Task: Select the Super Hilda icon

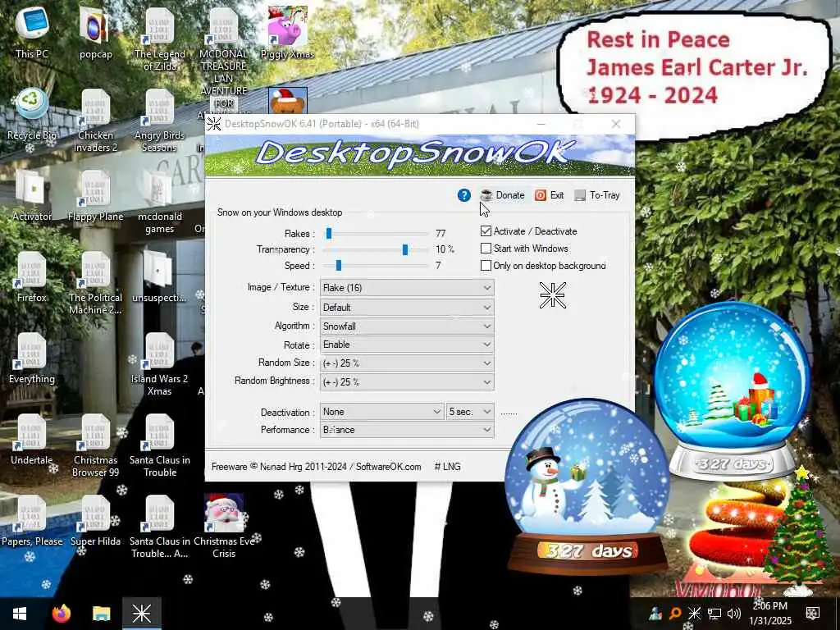Action: coord(95,521)
